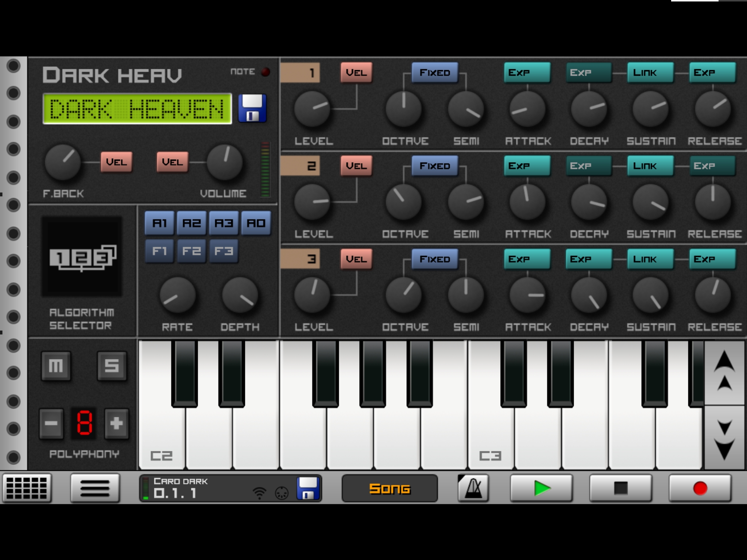This screenshot has height=560, width=747.
Task: Select the A2 LFO destination tab
Action: click(191, 223)
